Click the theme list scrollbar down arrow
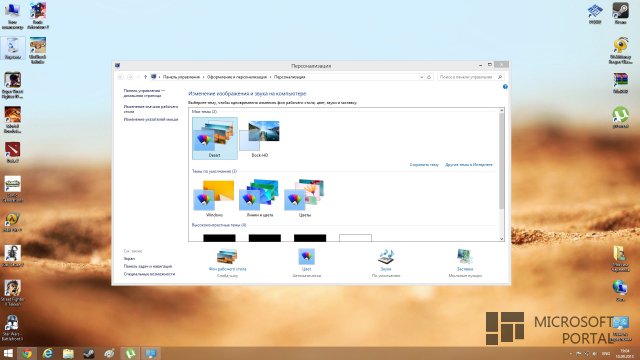Viewport: 640px width, 360px height. click(502, 239)
